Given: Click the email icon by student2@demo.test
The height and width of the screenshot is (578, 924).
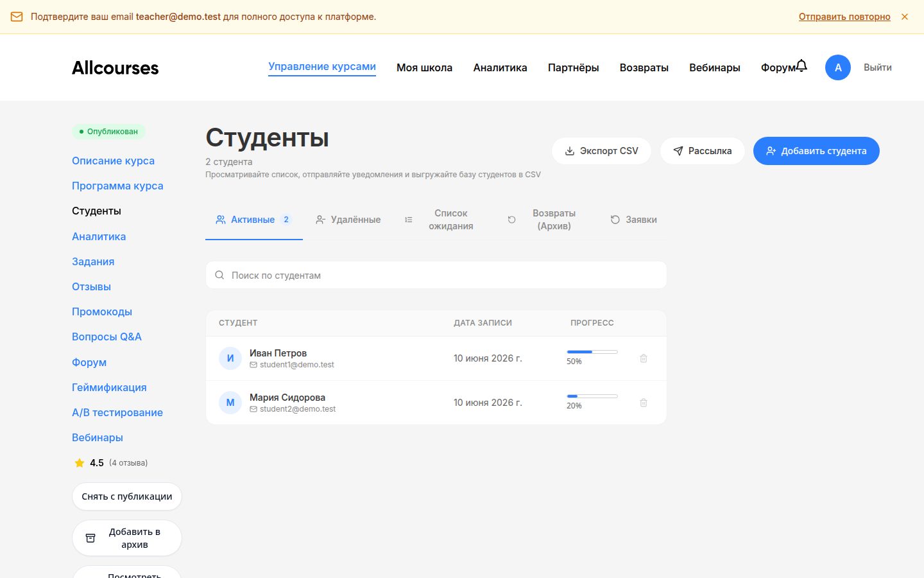Looking at the screenshot, I should click(253, 409).
